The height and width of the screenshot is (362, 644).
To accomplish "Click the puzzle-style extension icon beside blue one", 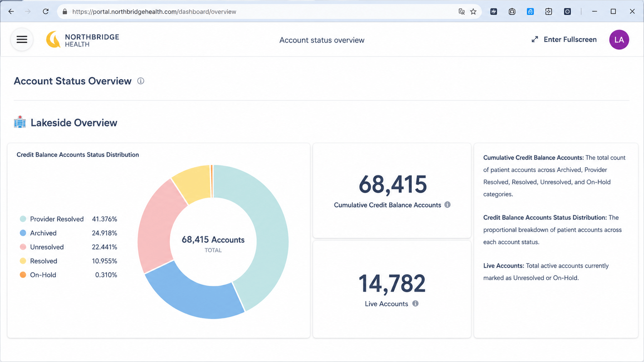I will [549, 12].
